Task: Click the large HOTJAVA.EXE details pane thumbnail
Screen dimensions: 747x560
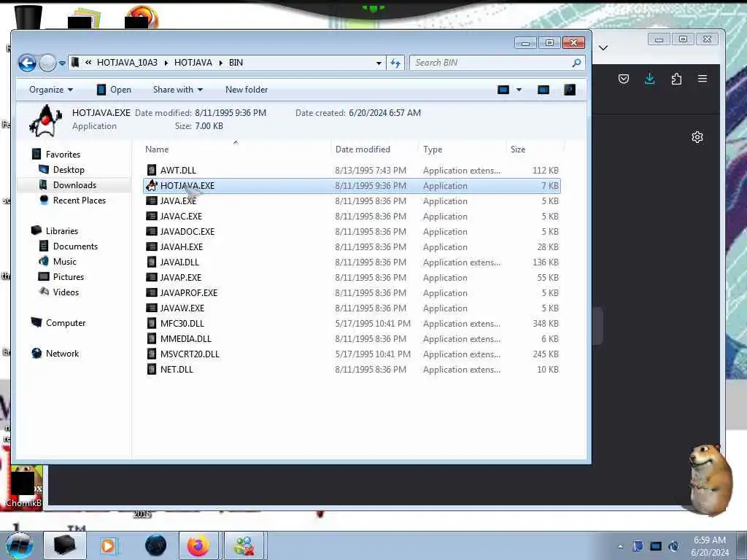Action: pos(46,120)
